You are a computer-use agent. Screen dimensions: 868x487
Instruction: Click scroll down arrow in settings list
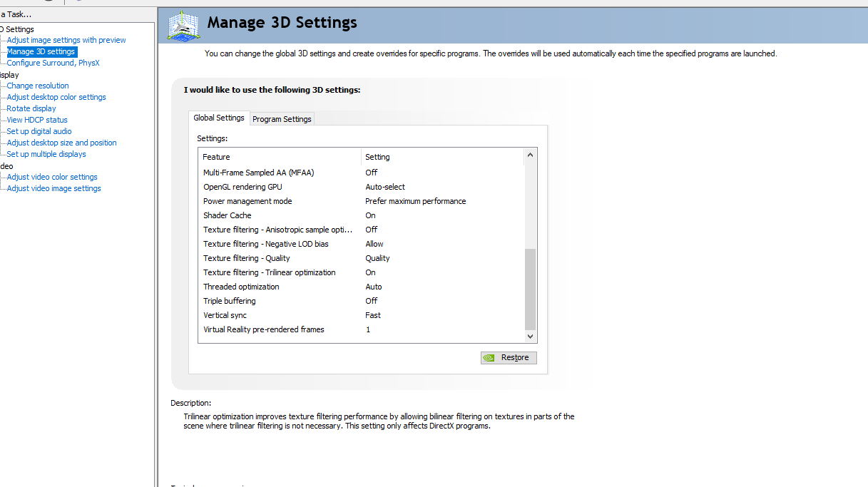(530, 336)
